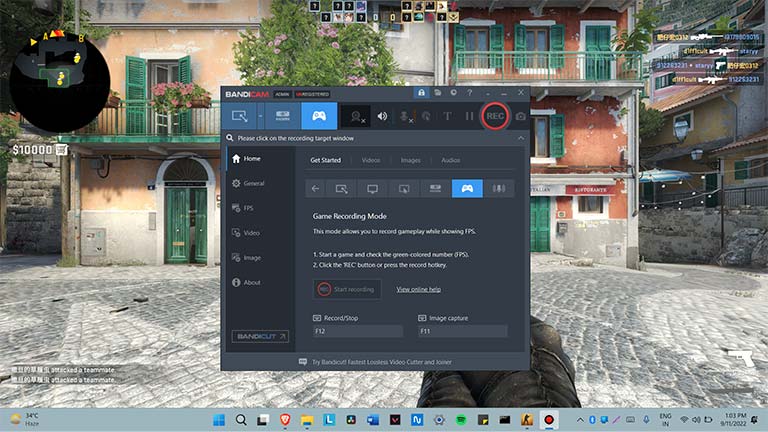Open Spotify from the taskbar
The image size is (768, 432).
(x=461, y=420)
